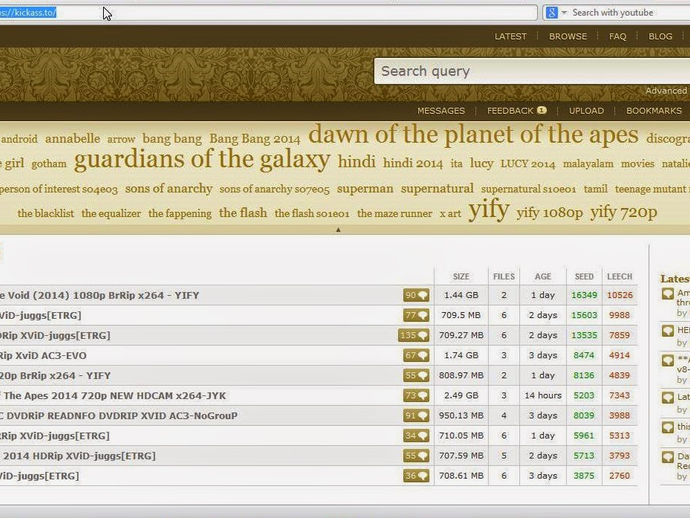Click the 'the equalizer' tag
The height and width of the screenshot is (518, 690).
click(x=111, y=213)
